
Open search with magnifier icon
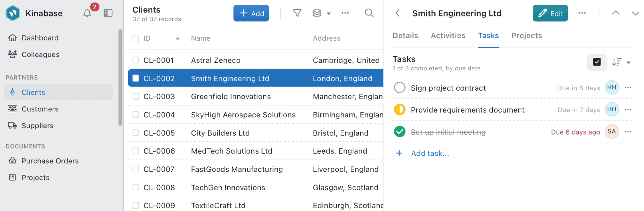369,13
